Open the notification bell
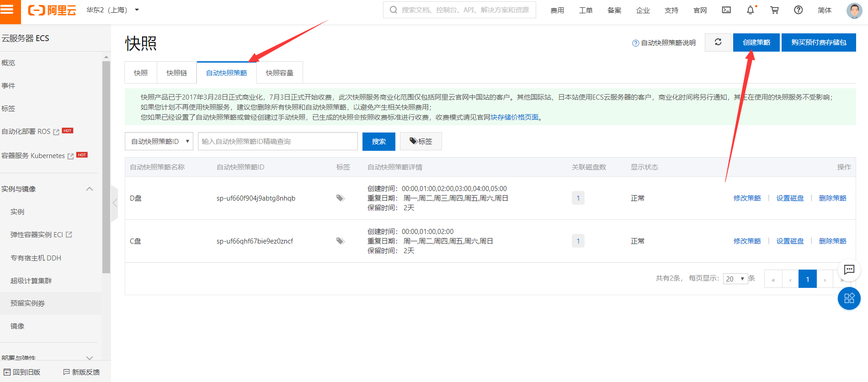Screen dimensions: 868x382 tap(751, 10)
